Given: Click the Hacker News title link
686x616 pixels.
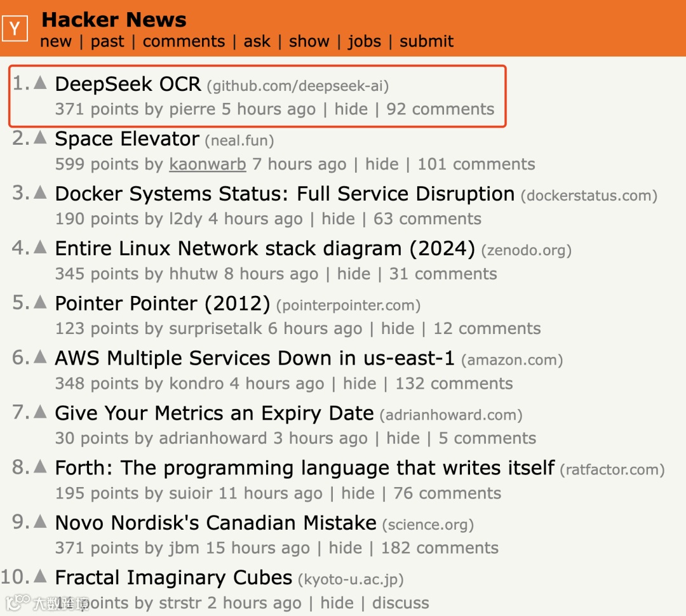Looking at the screenshot, I should [114, 20].
